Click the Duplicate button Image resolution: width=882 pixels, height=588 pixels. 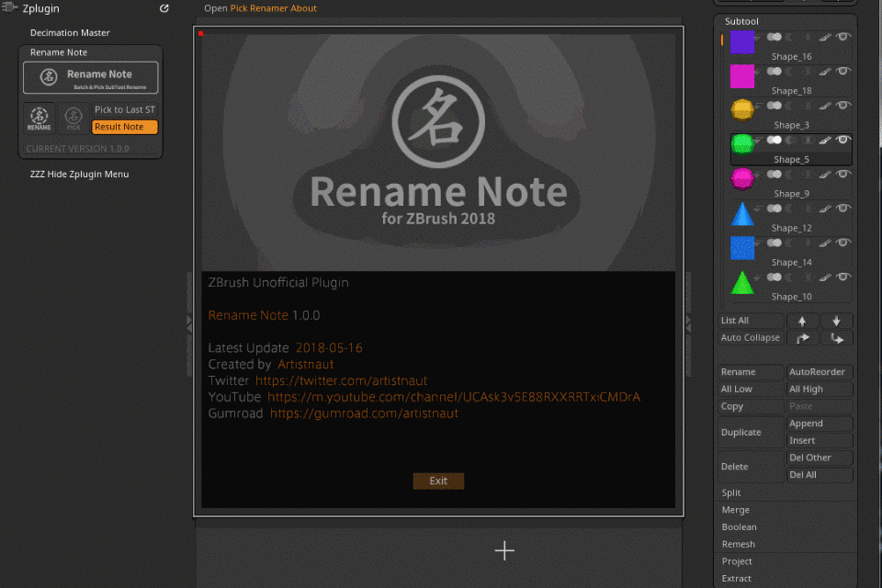tap(751, 433)
